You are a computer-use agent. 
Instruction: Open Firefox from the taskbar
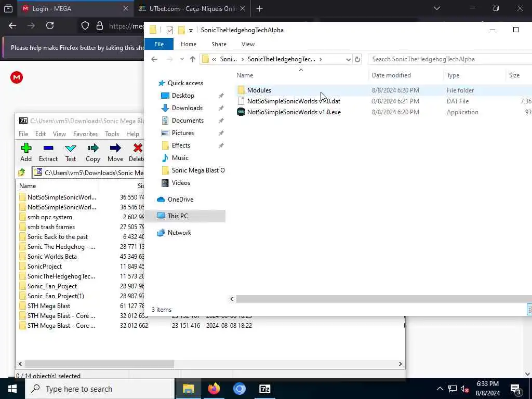click(214, 389)
